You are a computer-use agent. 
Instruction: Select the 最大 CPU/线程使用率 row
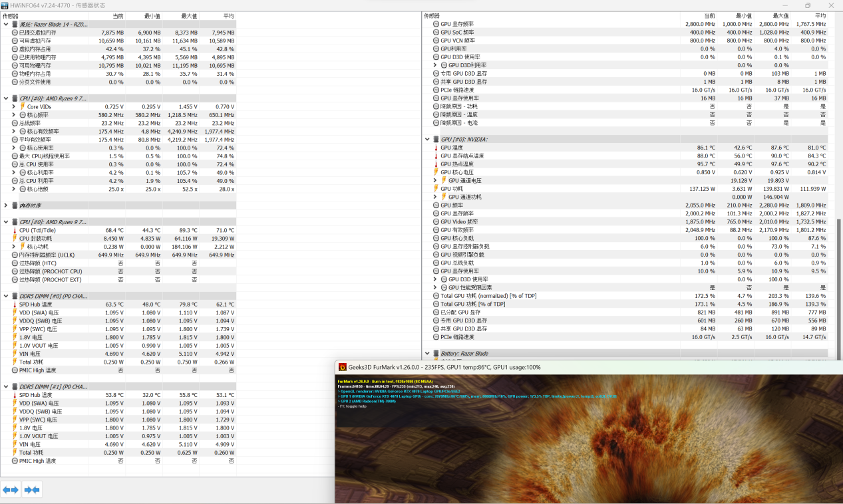click(x=118, y=156)
